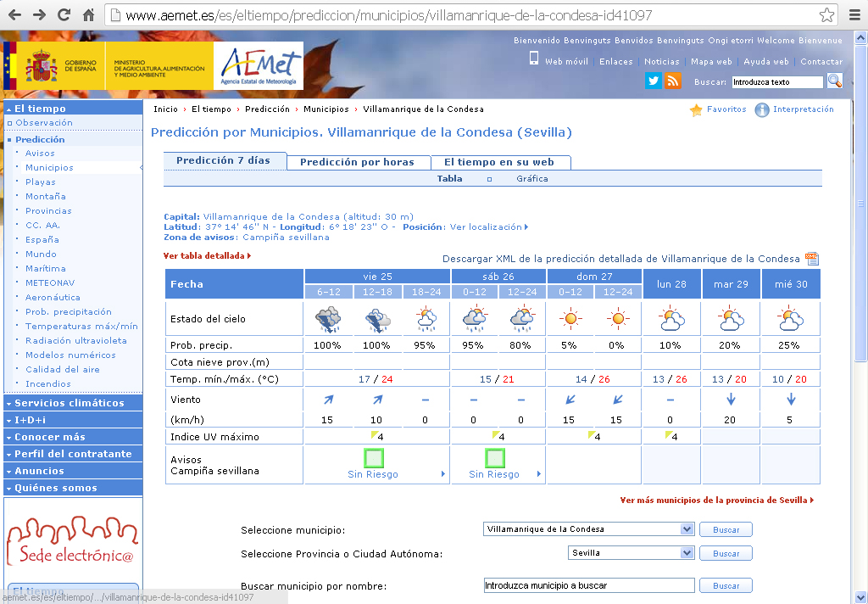This screenshot has width=868, height=604.
Task: Click Buscar button next to municipality name field
Action: [x=725, y=585]
